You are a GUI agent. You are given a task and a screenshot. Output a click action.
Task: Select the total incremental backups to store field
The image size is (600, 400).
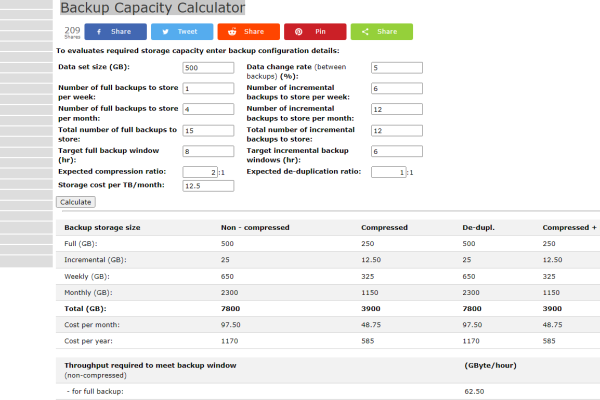[396, 131]
